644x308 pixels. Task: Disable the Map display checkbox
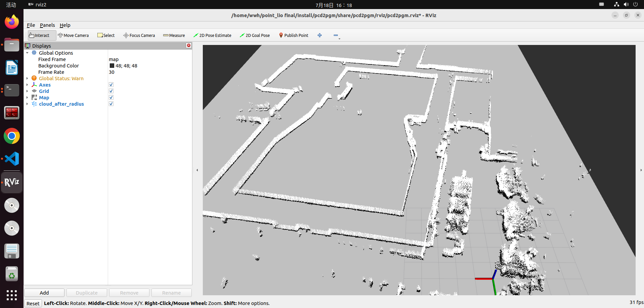[111, 97]
